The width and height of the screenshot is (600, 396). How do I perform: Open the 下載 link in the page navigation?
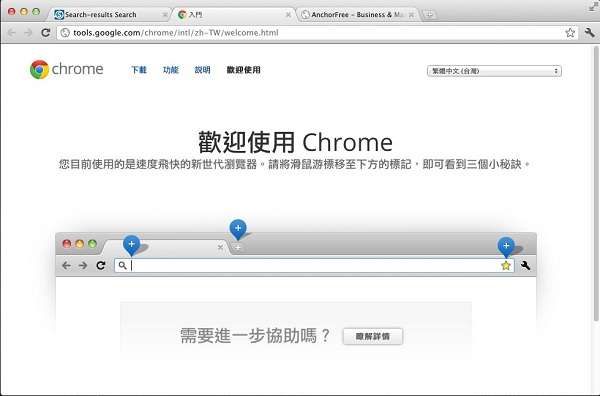pyautogui.click(x=139, y=70)
